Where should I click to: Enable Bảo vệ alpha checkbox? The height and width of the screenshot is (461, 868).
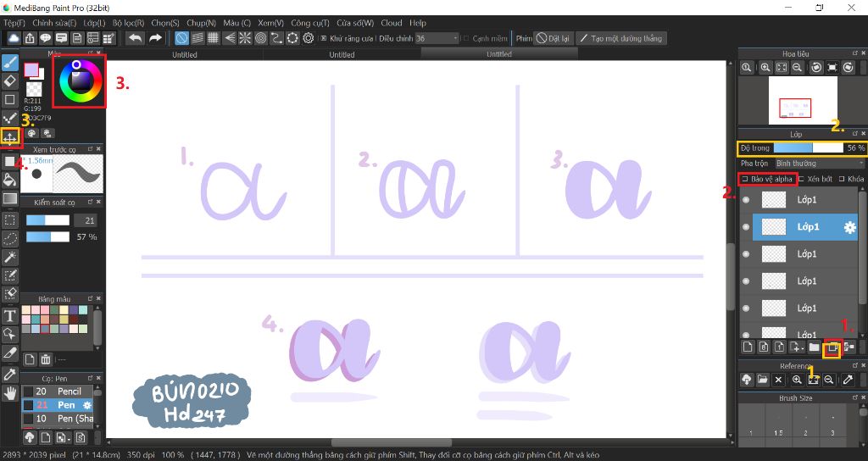(x=744, y=179)
